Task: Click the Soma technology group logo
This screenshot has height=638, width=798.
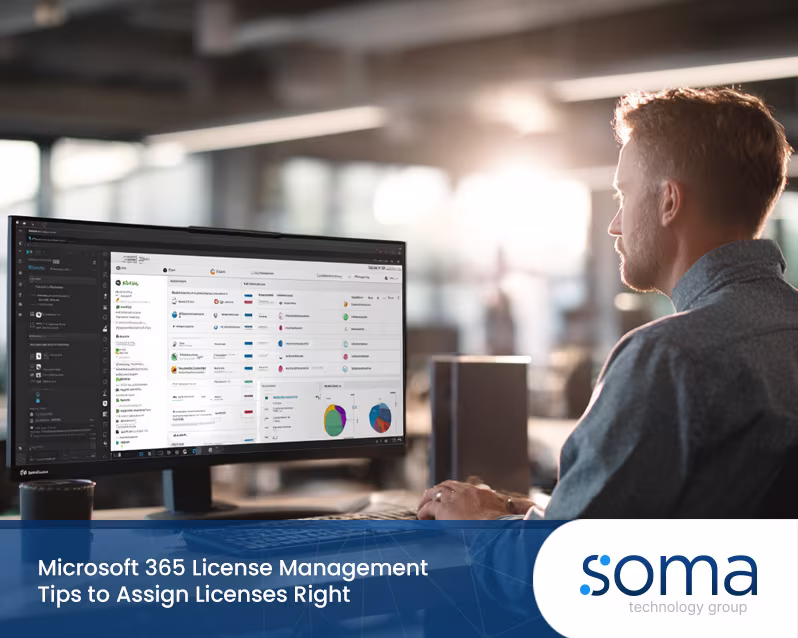Action: click(668, 584)
